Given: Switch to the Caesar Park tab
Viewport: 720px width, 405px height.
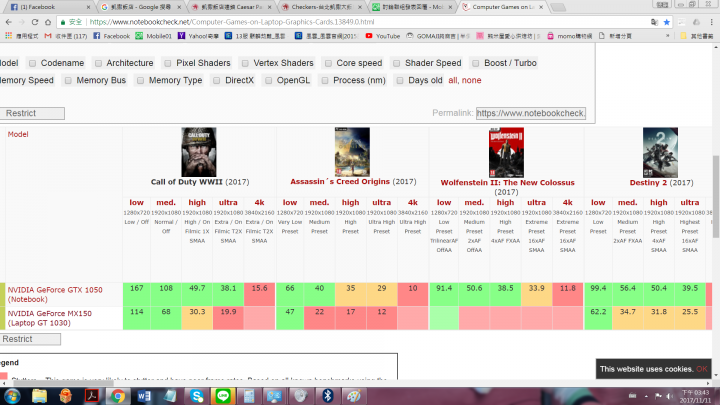Looking at the screenshot, I should coord(232,7).
